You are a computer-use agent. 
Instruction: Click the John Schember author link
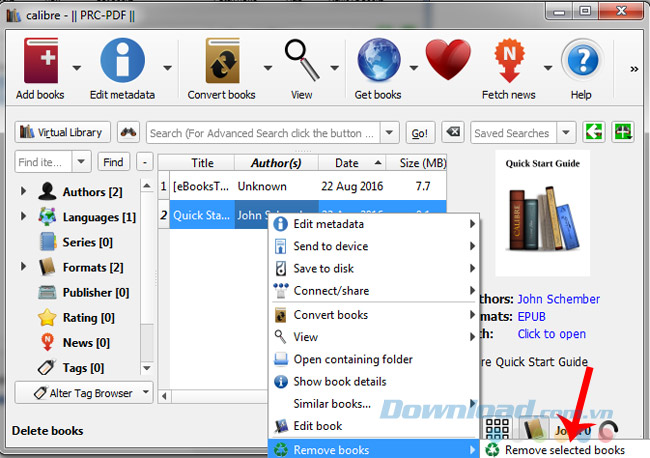[x=558, y=299]
